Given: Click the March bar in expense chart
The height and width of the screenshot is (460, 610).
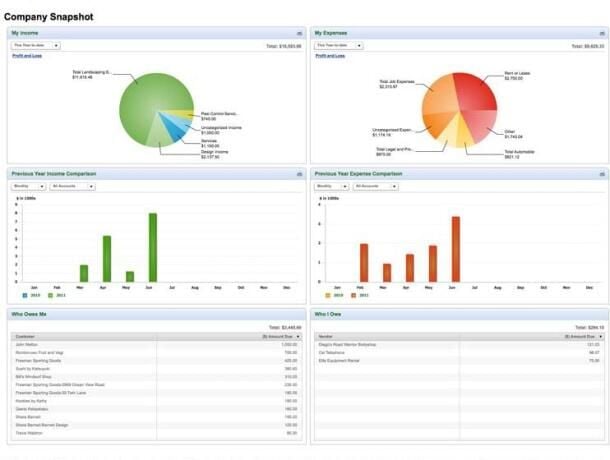Looking at the screenshot, I should pyautogui.click(x=387, y=273).
